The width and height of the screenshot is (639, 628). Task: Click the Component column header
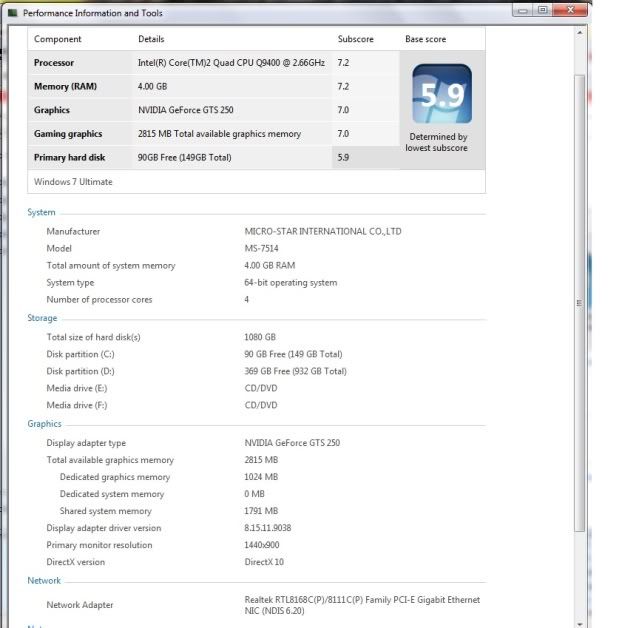tap(58, 39)
